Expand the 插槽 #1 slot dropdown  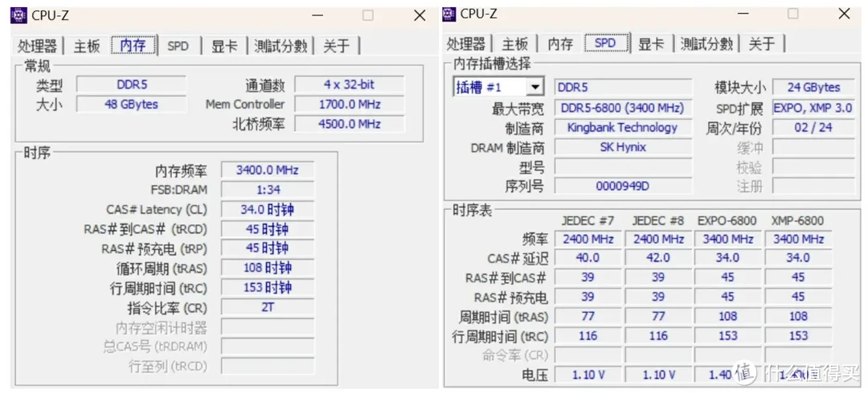pyautogui.click(x=534, y=87)
